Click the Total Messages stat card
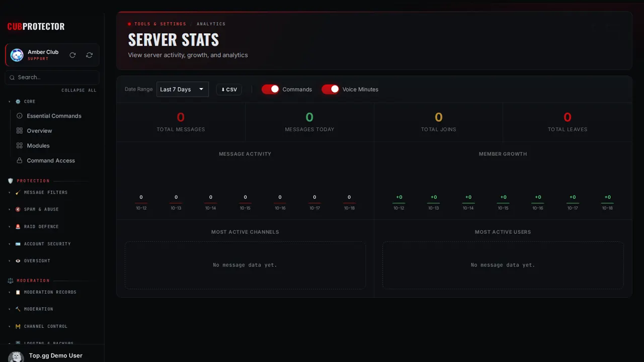The image size is (644, 362). click(181, 122)
